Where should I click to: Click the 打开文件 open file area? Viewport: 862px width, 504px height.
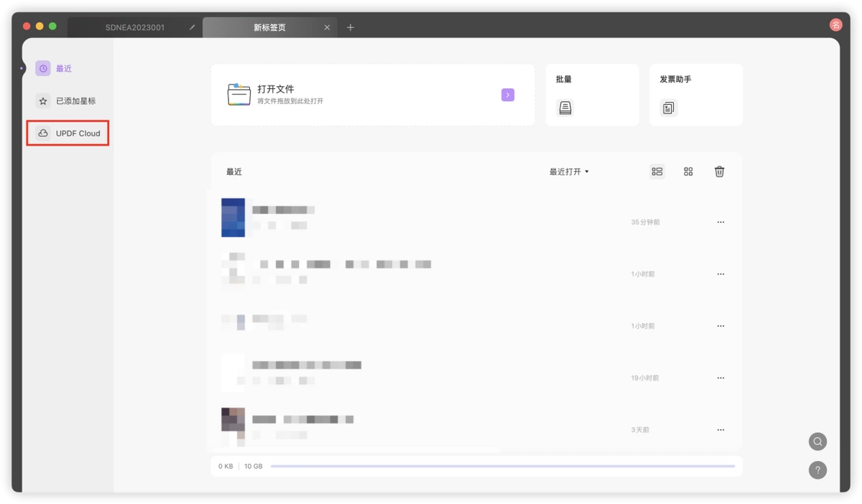(373, 95)
